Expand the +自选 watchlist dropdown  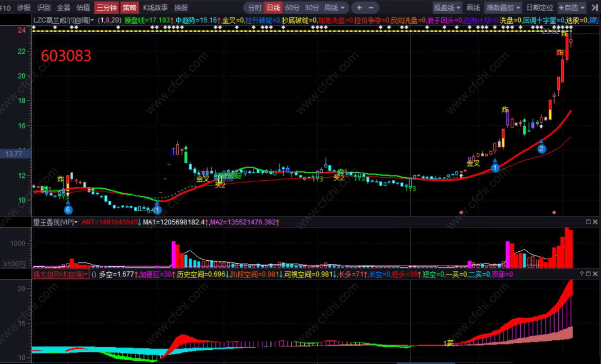[x=571, y=8]
